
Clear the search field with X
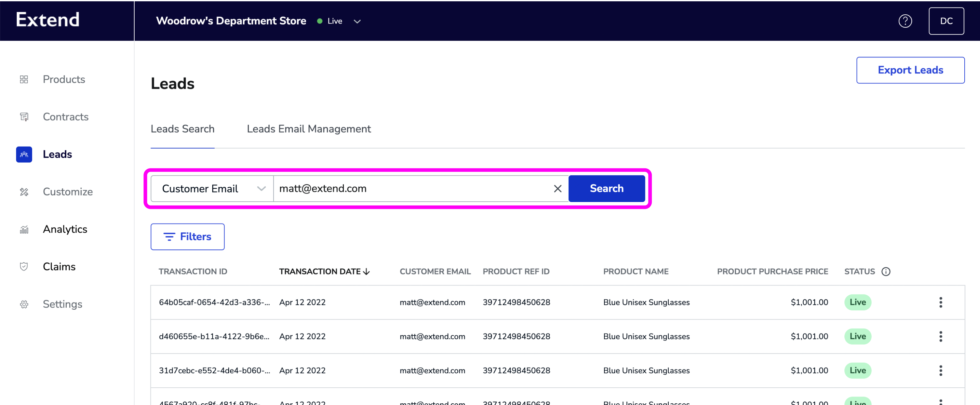[x=557, y=188]
